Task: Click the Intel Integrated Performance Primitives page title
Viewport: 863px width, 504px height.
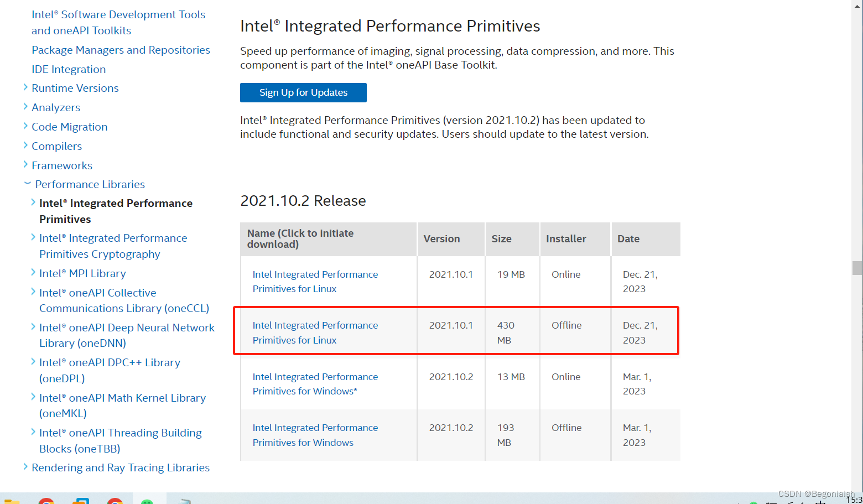Action: click(x=390, y=26)
